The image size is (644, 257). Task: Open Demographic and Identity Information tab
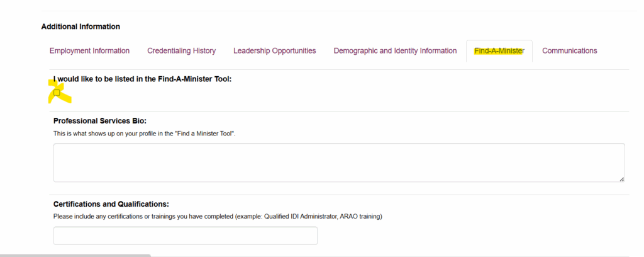pyautogui.click(x=395, y=51)
